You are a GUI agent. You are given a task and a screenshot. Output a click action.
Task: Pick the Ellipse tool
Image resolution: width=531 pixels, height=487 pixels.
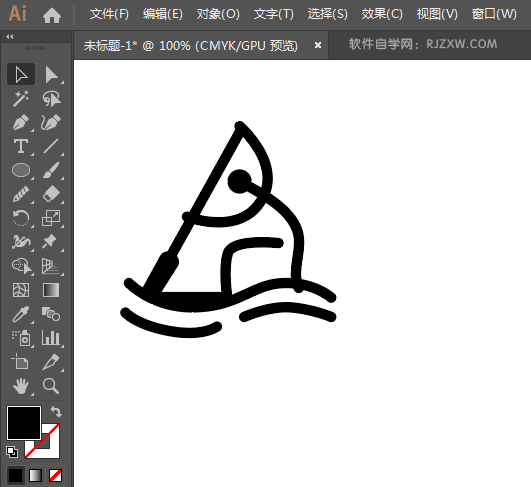[21, 170]
